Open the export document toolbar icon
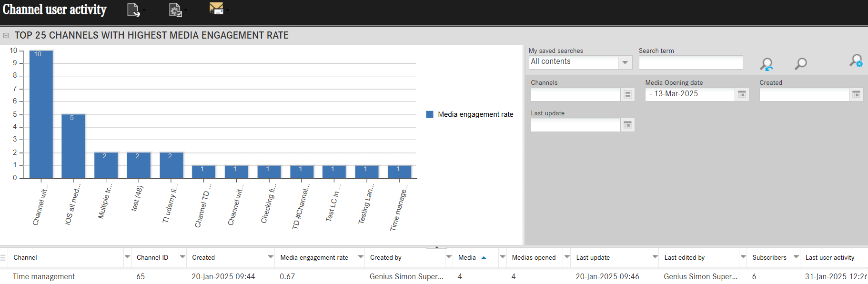This screenshot has width=868, height=284. pos(133,10)
